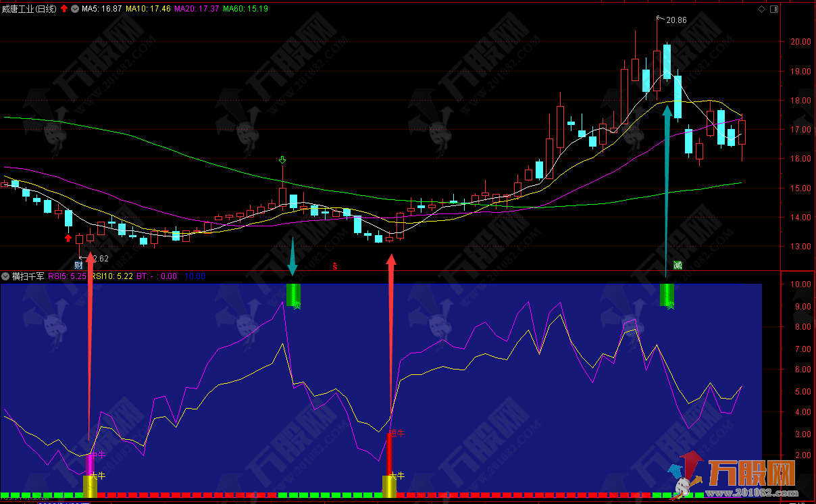Click the 15.00 price axis label
Image resolution: width=816 pixels, height=504 pixels.
[x=801, y=188]
